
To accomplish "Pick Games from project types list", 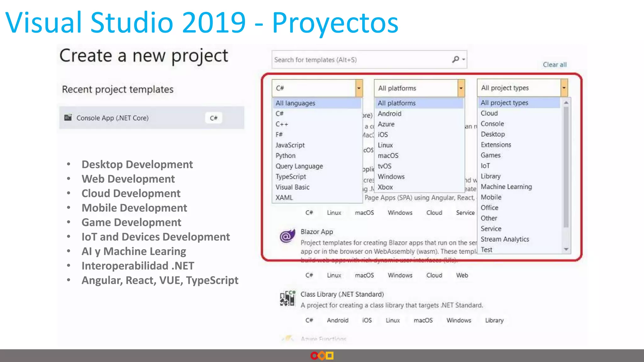I will click(x=519, y=155).
